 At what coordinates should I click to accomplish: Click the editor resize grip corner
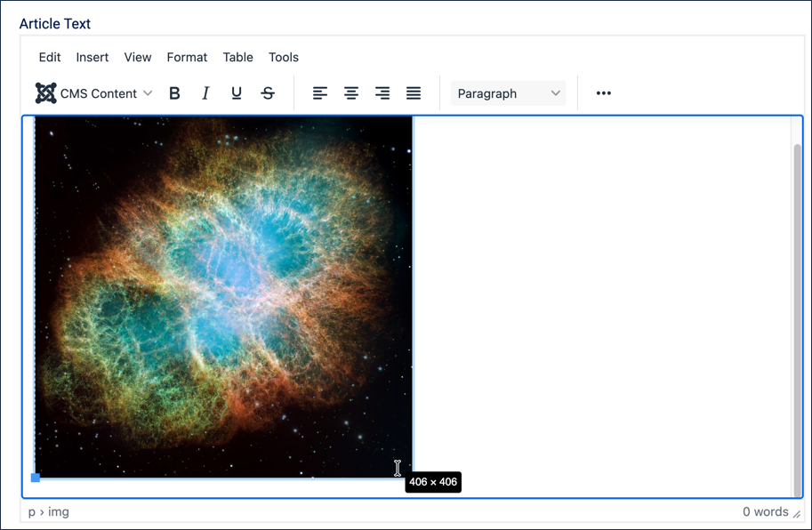[x=797, y=513]
